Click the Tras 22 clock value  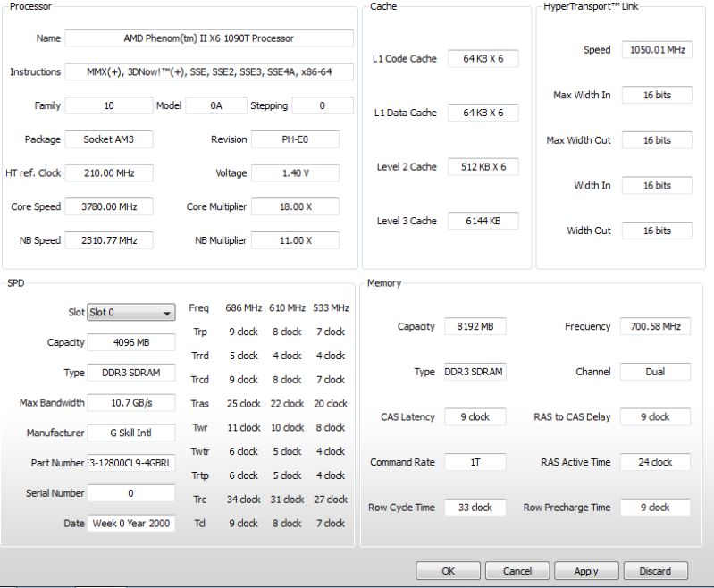[x=287, y=404]
